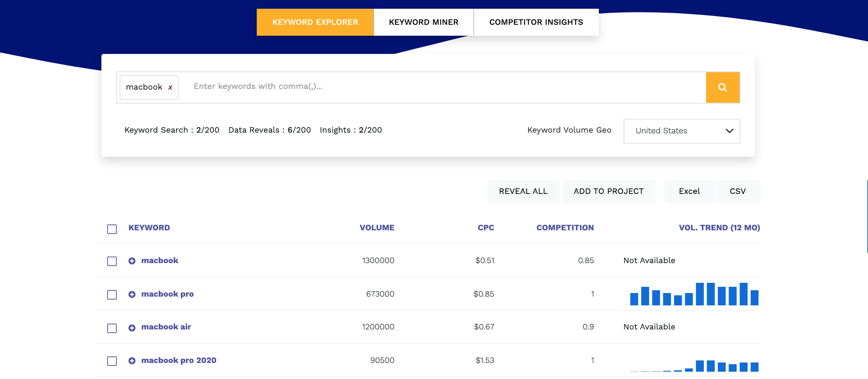Viewport: 868px width, 379px height.
Task: Check the macbook pro row checkbox
Action: click(x=112, y=295)
